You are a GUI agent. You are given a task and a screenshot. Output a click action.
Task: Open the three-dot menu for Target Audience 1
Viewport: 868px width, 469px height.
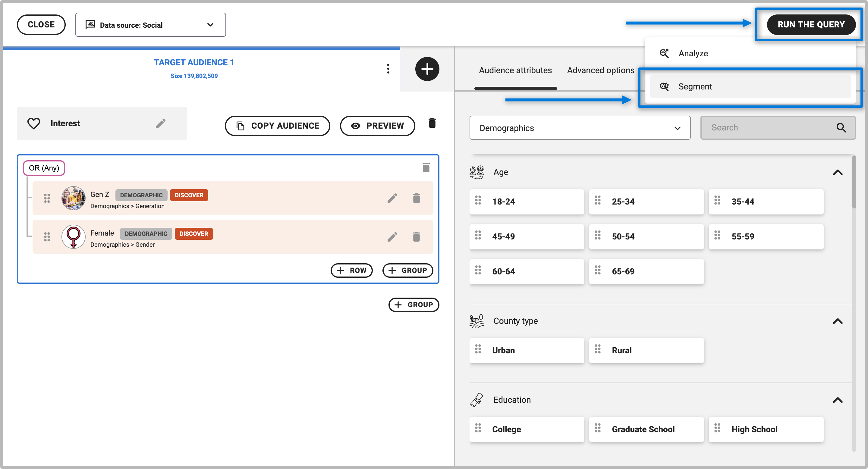coord(388,69)
